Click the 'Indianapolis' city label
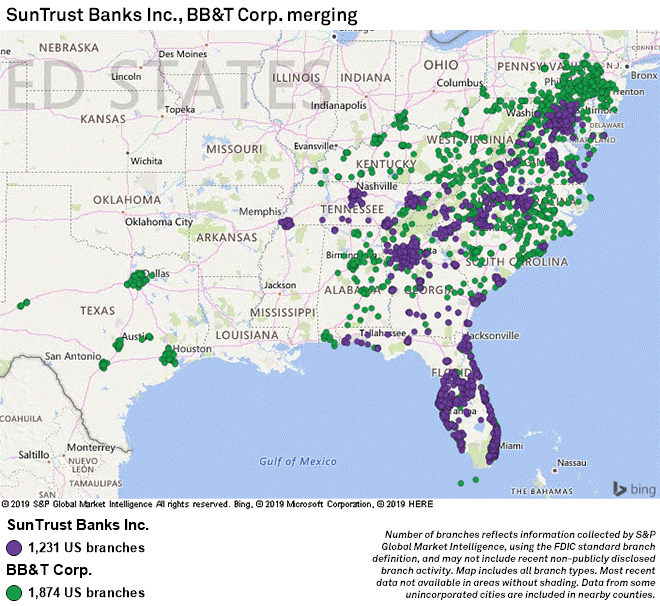This screenshot has width=660, height=606. 339,105
